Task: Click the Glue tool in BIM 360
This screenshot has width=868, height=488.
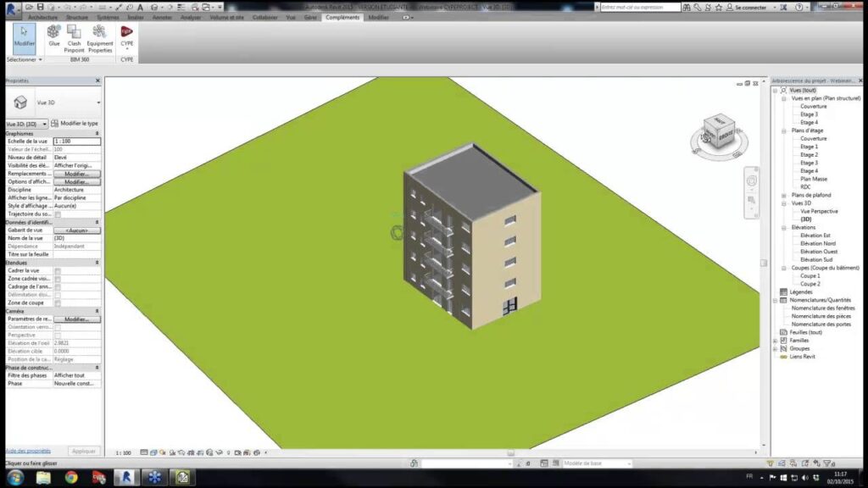Action: [x=54, y=36]
